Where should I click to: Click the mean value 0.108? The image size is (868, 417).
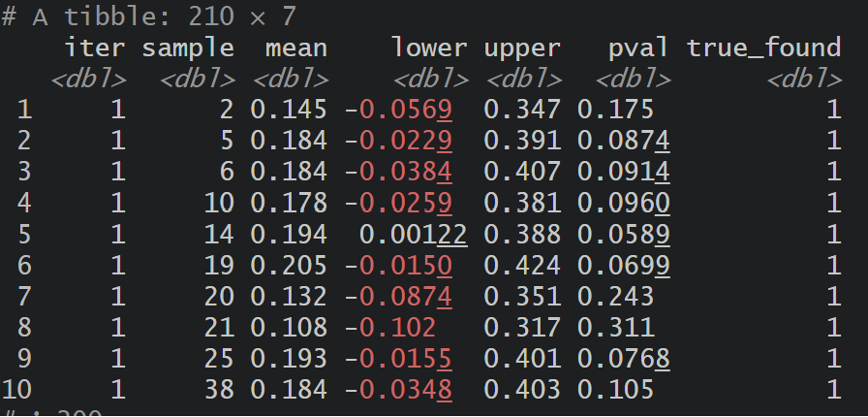coord(289,329)
